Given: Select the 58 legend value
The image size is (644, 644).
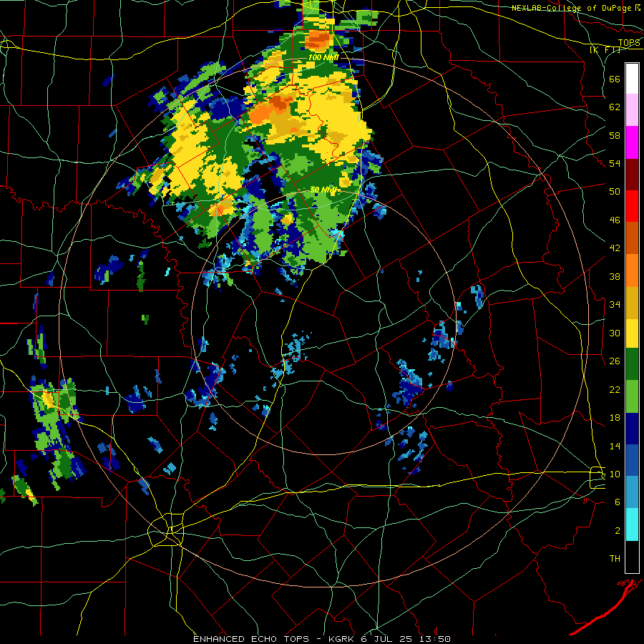Looking at the screenshot, I should 615,135.
